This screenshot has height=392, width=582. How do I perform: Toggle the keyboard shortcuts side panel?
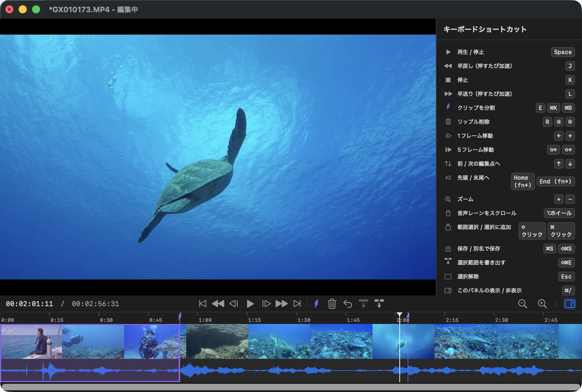[x=569, y=304]
